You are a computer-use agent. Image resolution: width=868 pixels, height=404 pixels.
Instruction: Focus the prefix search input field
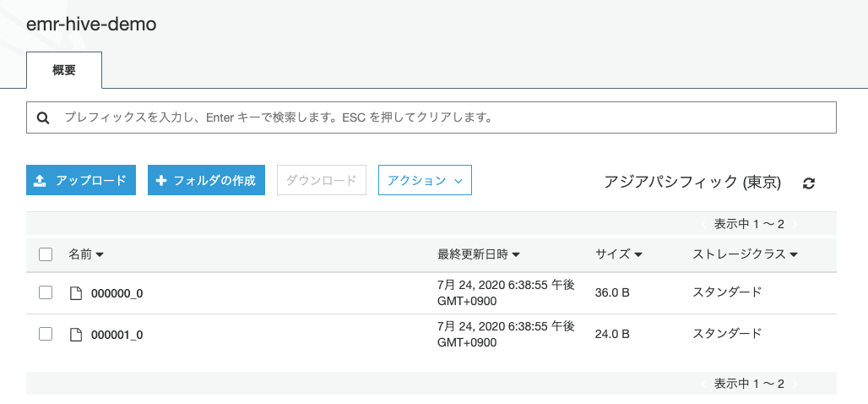[x=431, y=117]
